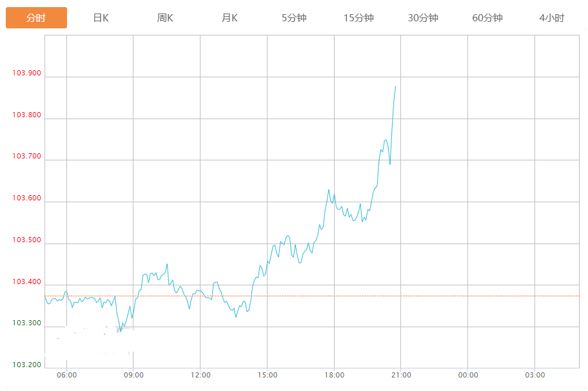Switch to the 月K view
This screenshot has width=588, height=391.
pos(230,18)
